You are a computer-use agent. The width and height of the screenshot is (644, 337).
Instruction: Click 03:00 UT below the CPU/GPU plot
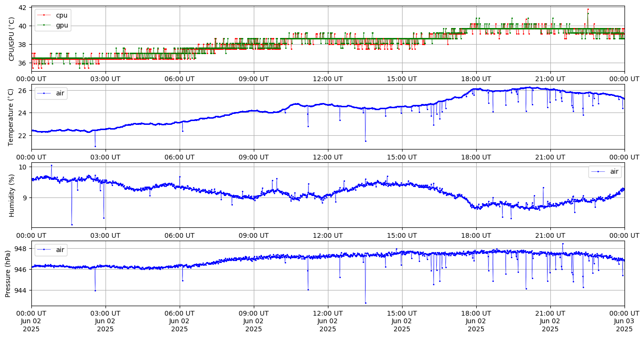coord(106,79)
